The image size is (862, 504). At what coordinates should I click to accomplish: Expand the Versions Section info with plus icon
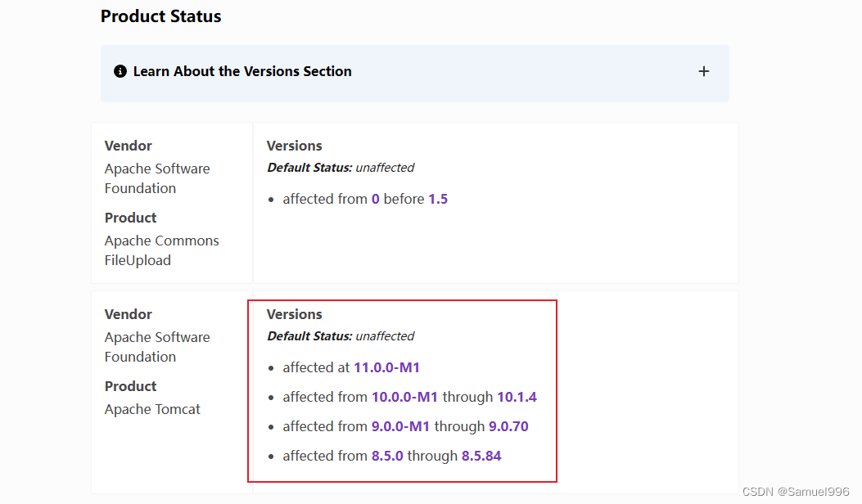coord(704,71)
